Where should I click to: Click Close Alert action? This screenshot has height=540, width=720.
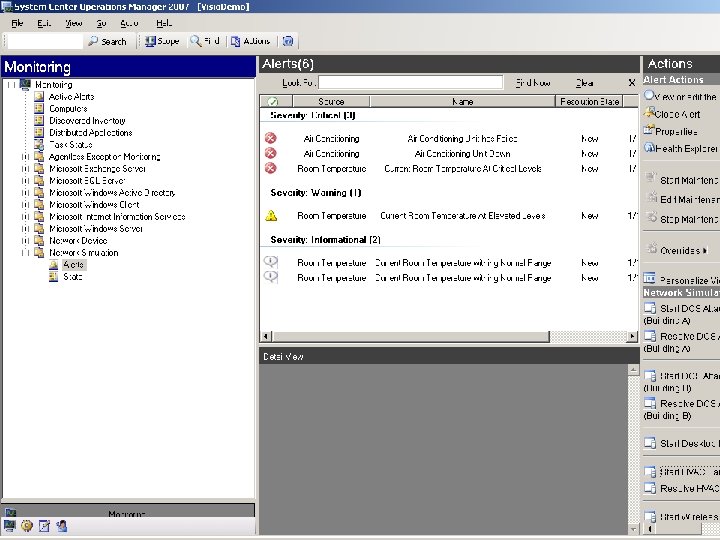(x=672, y=114)
